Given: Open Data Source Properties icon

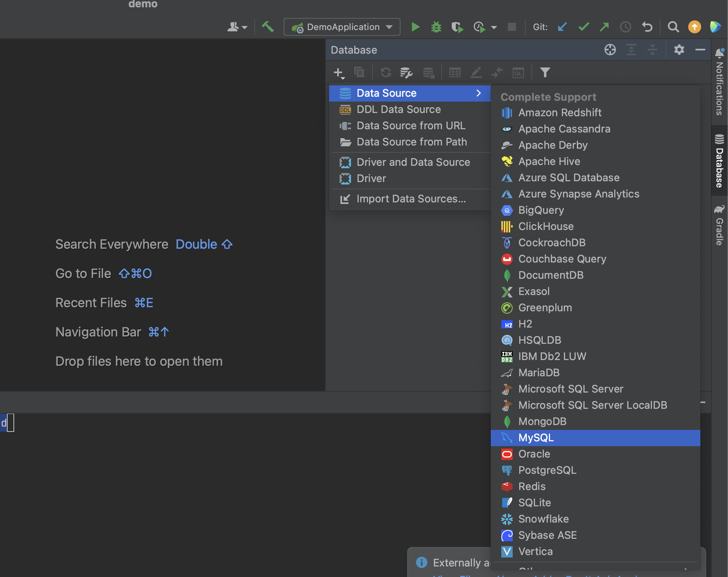Looking at the screenshot, I should pyautogui.click(x=407, y=72).
